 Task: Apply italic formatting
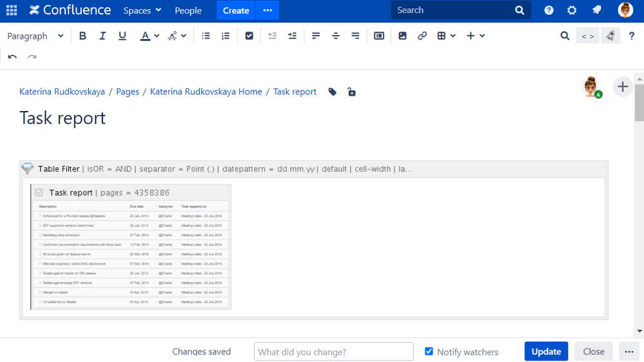pos(102,36)
